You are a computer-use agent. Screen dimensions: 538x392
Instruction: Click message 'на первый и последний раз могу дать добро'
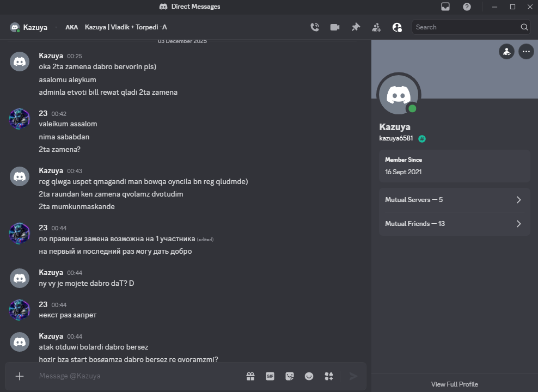115,251
